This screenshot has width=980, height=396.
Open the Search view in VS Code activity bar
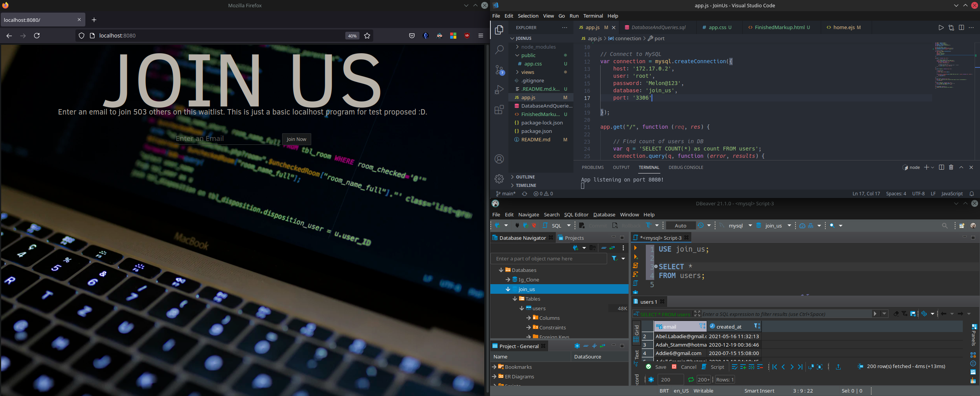pos(499,50)
